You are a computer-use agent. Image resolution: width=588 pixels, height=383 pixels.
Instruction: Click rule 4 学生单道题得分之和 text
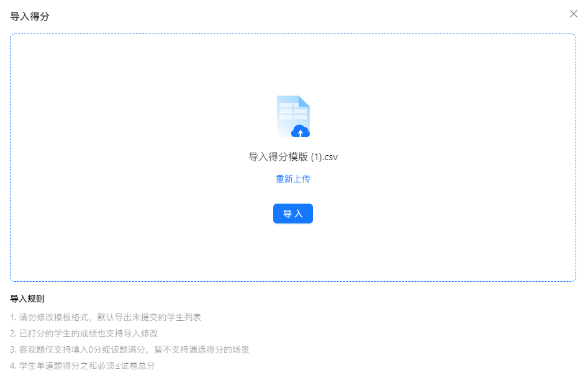pos(83,366)
